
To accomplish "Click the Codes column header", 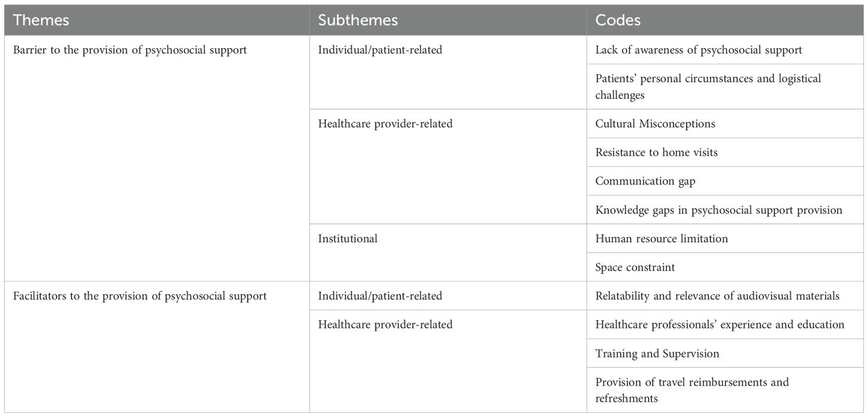I will coord(618,20).
